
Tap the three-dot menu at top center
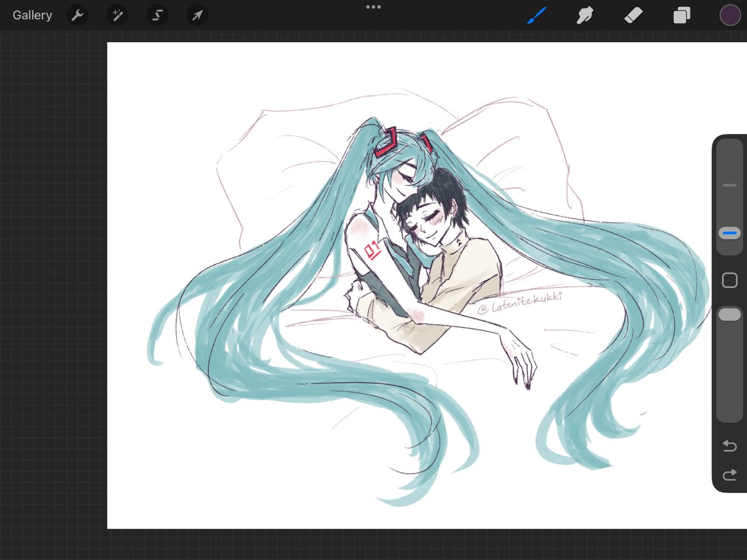point(374,7)
